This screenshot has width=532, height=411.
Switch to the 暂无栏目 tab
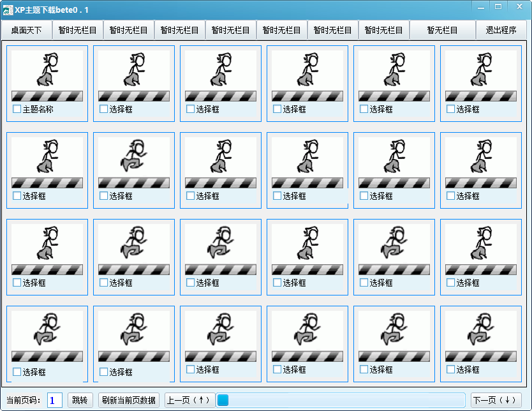tap(442, 30)
